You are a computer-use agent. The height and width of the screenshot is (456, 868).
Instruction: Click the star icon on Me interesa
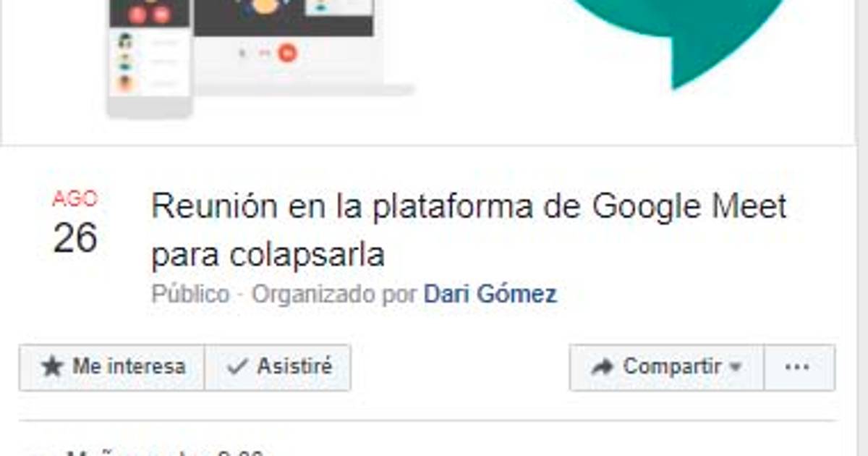point(52,367)
